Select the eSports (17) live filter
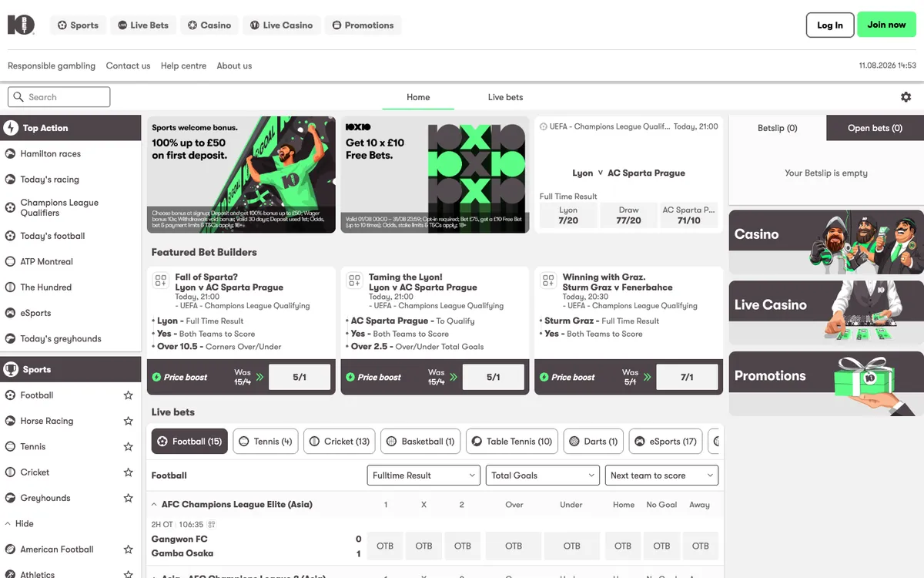The width and height of the screenshot is (924, 578). [x=666, y=442]
